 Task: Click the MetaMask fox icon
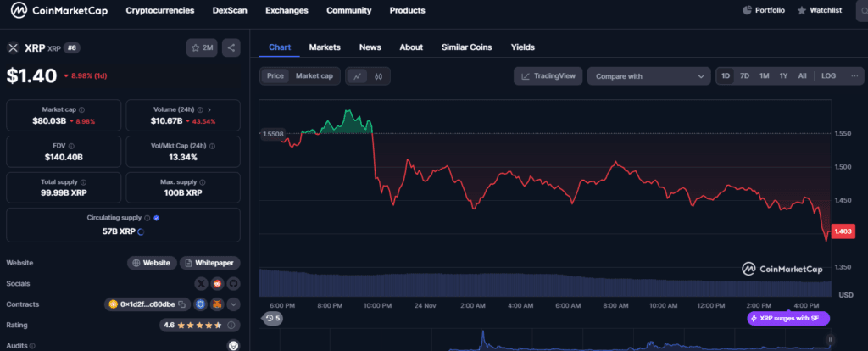click(x=218, y=304)
